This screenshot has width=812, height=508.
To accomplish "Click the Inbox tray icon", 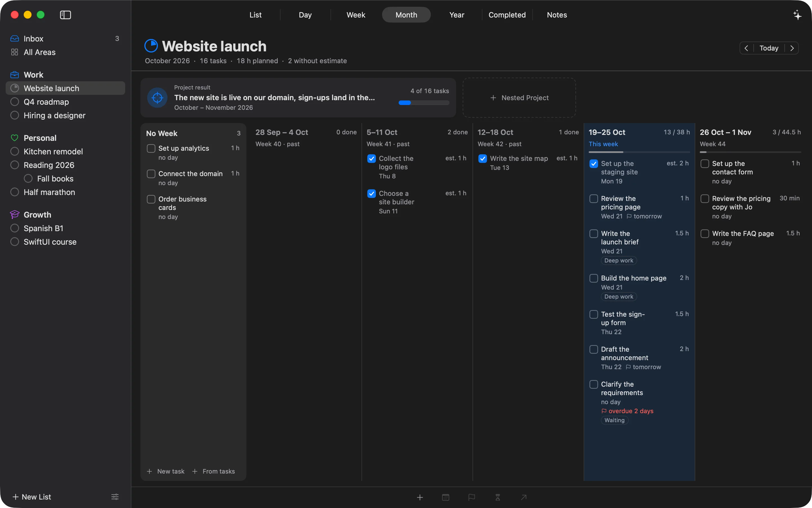I will pos(14,39).
